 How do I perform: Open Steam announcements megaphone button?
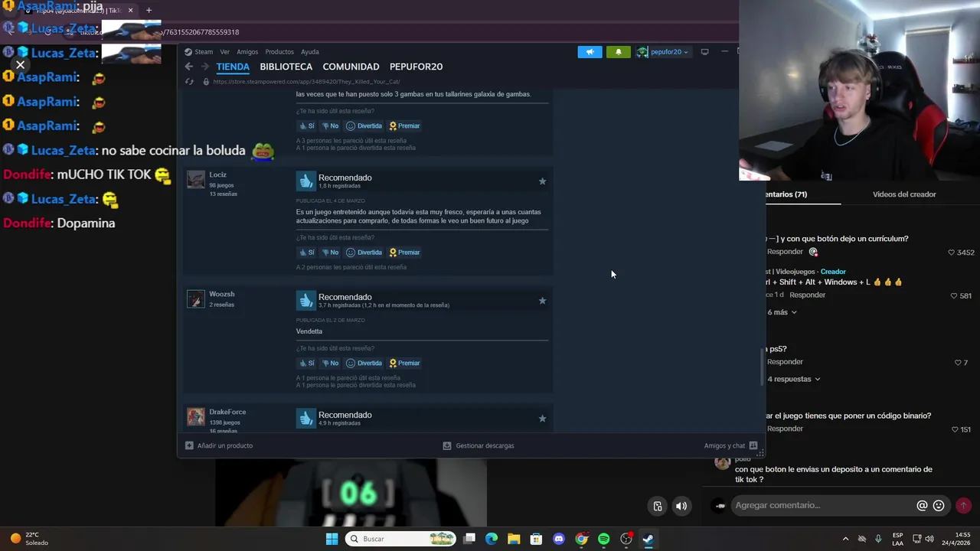[x=590, y=52]
